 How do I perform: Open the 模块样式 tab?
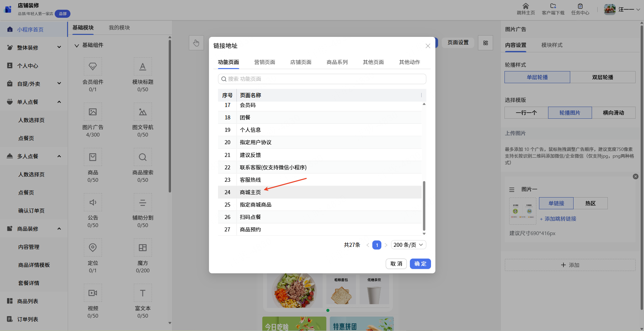click(x=552, y=45)
